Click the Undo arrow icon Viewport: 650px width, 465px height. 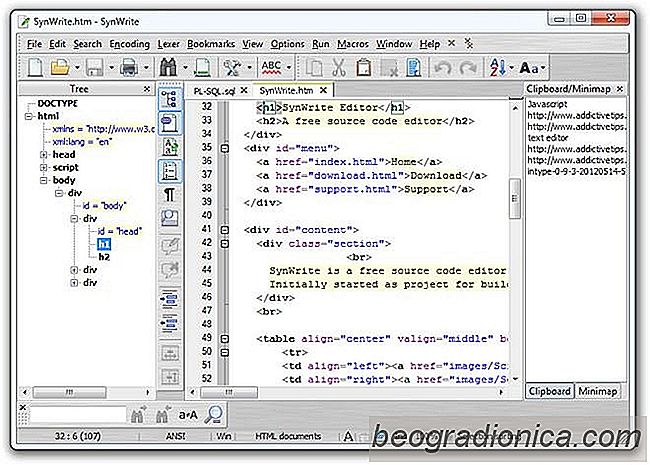coord(442,67)
